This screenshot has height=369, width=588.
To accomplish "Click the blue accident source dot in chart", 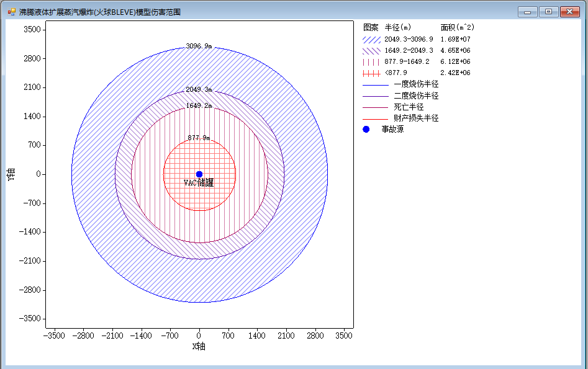I will (x=199, y=174).
